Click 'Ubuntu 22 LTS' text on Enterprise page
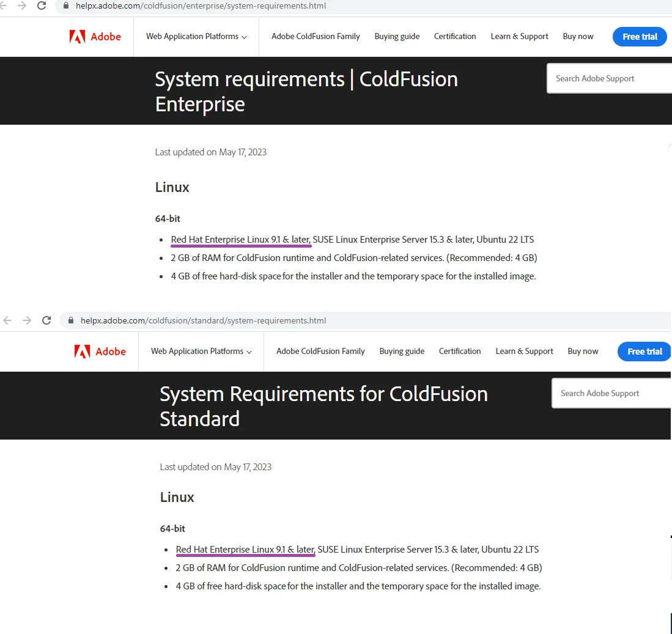 click(505, 240)
